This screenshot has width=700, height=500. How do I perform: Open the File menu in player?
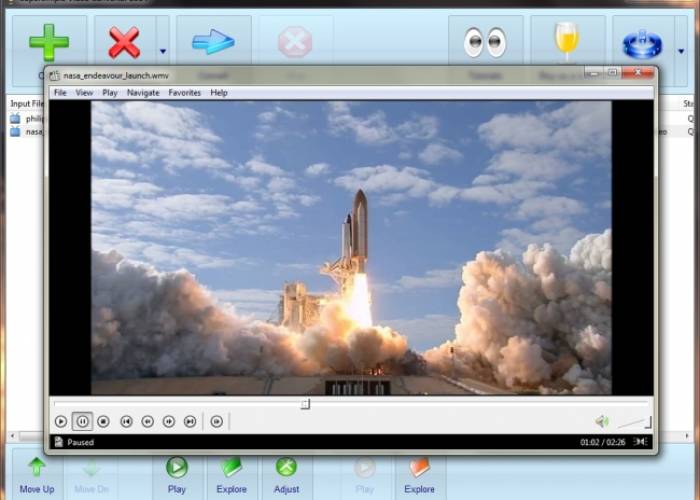(x=60, y=93)
